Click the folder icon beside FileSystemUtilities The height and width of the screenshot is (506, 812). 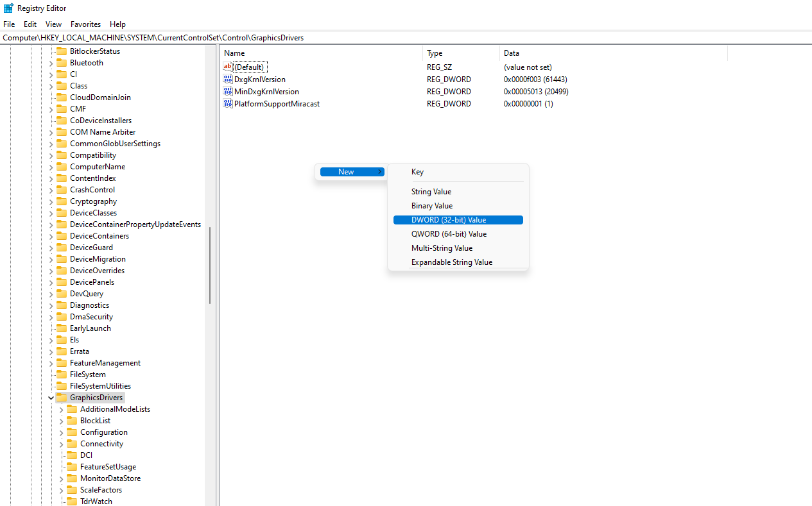pyautogui.click(x=62, y=386)
